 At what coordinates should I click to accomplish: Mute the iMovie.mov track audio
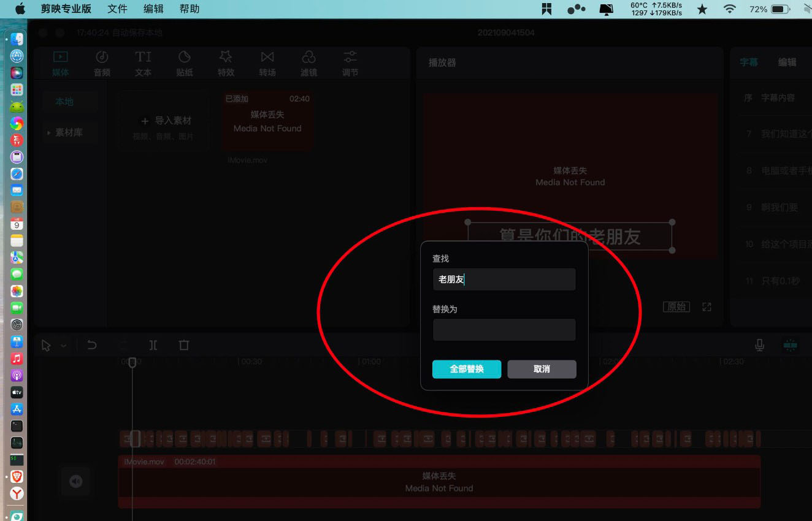point(75,482)
